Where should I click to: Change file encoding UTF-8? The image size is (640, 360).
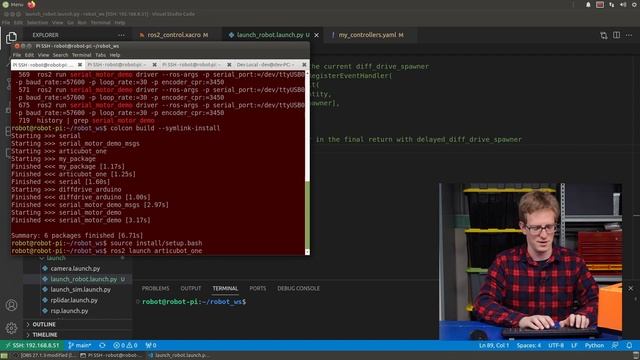point(556,345)
